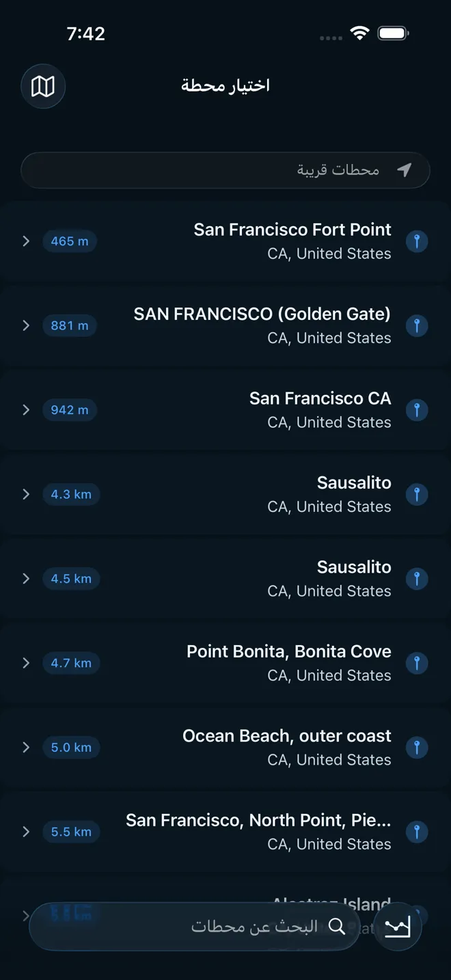Tap the pin icon beside Ocean Beach
Viewport: 451px width, 980px height.
[417, 747]
